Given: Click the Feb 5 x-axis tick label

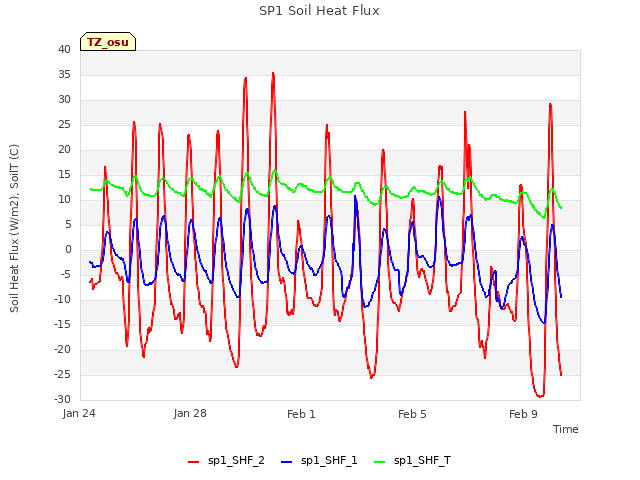Looking at the screenshot, I should (x=412, y=414).
